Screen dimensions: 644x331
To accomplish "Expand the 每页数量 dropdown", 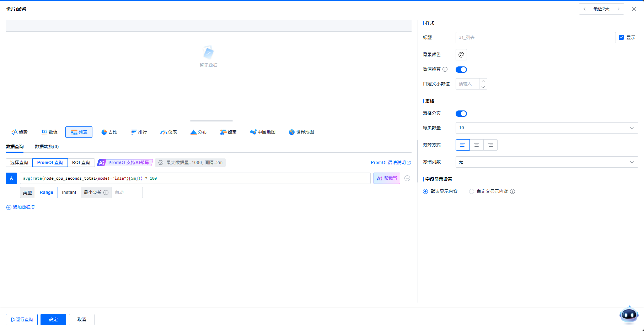I will pos(546,128).
